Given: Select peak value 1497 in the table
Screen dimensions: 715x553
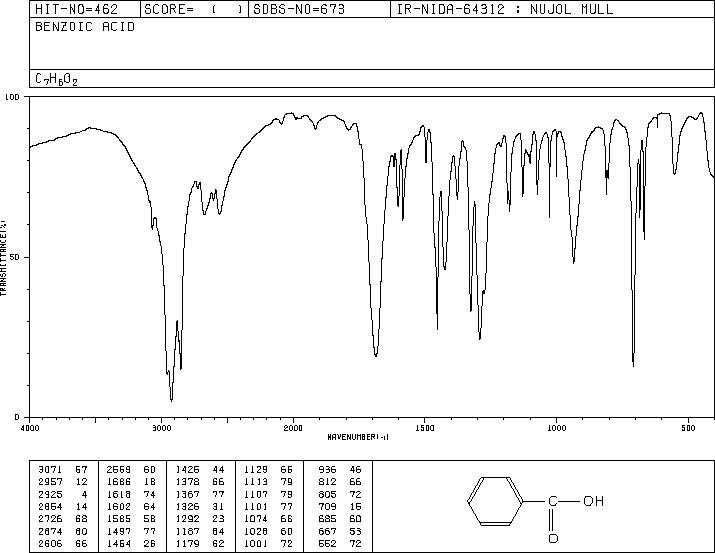Looking at the screenshot, I should [119, 531].
